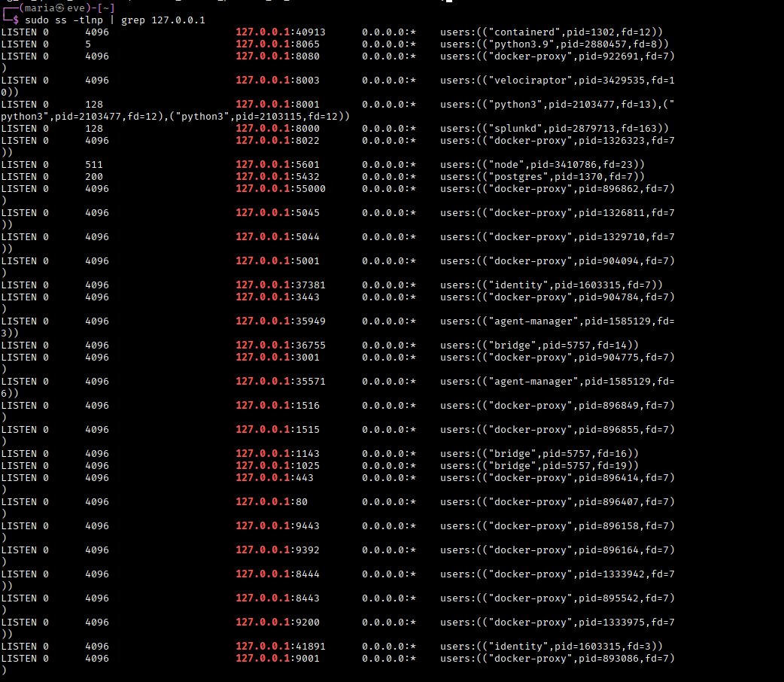Select the splunkd pid=2879713 entry
The height and width of the screenshot is (682, 784).
(555, 128)
